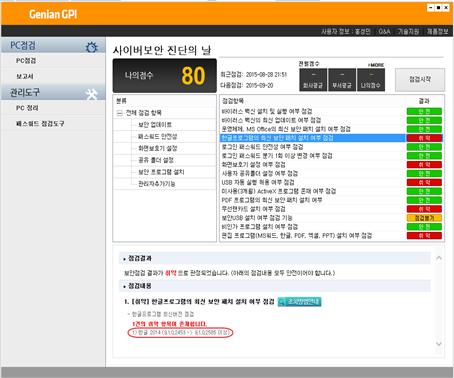Select the 관리자추가기능 tree item
Viewport: 454px width, 378px height.
point(157,184)
